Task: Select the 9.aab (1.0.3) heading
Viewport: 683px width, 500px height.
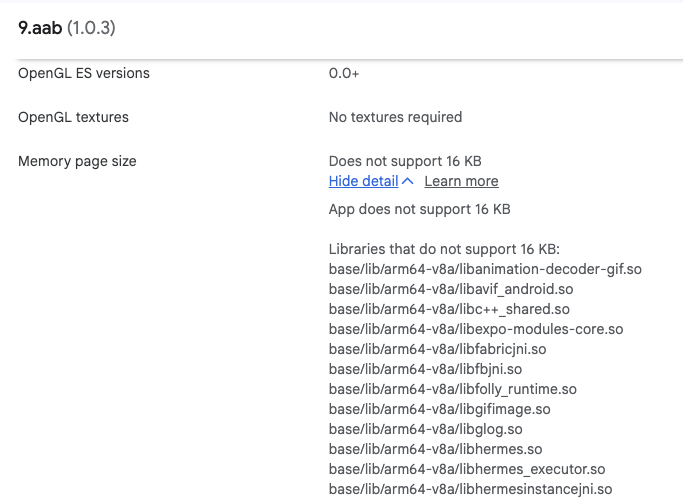Action: pos(67,28)
